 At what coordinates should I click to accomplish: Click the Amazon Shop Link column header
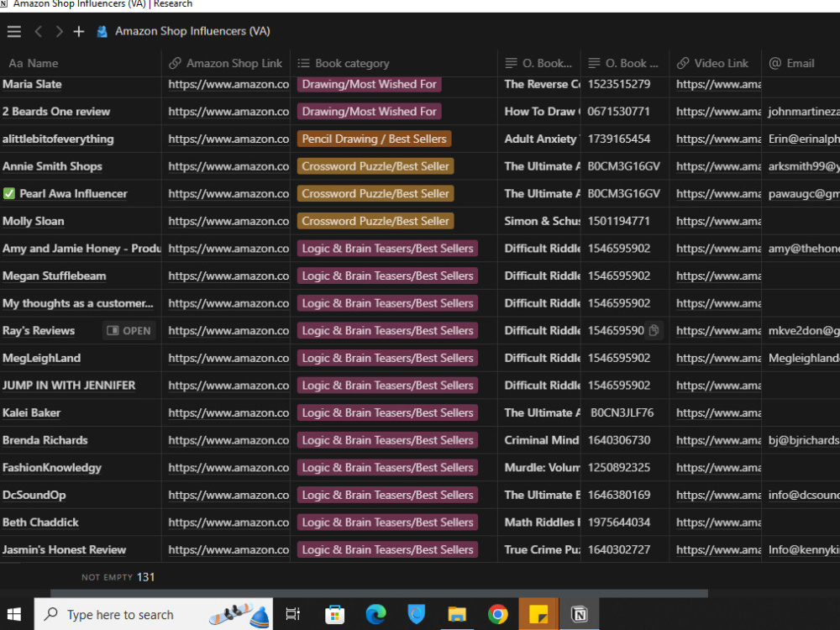pos(225,63)
